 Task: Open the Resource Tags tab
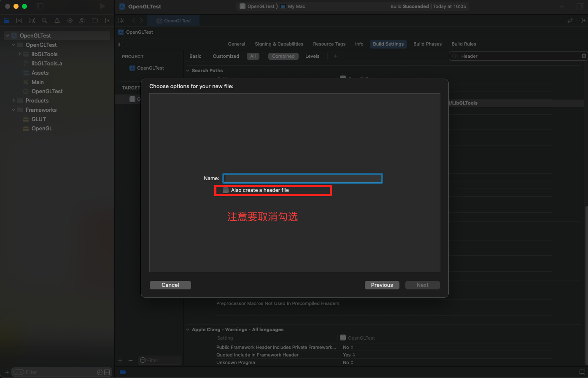coord(329,44)
